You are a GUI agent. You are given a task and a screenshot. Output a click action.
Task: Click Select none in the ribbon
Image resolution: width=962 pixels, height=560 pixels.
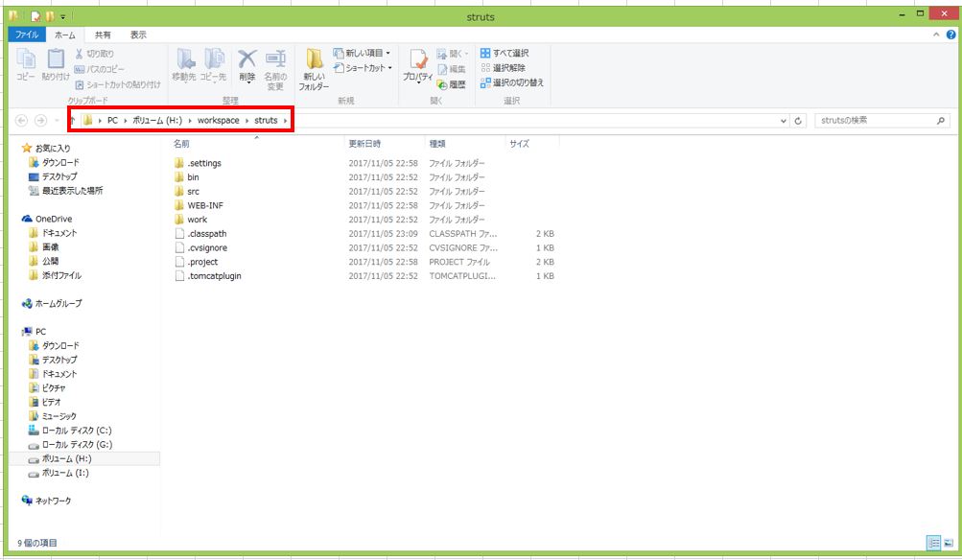tap(504, 68)
